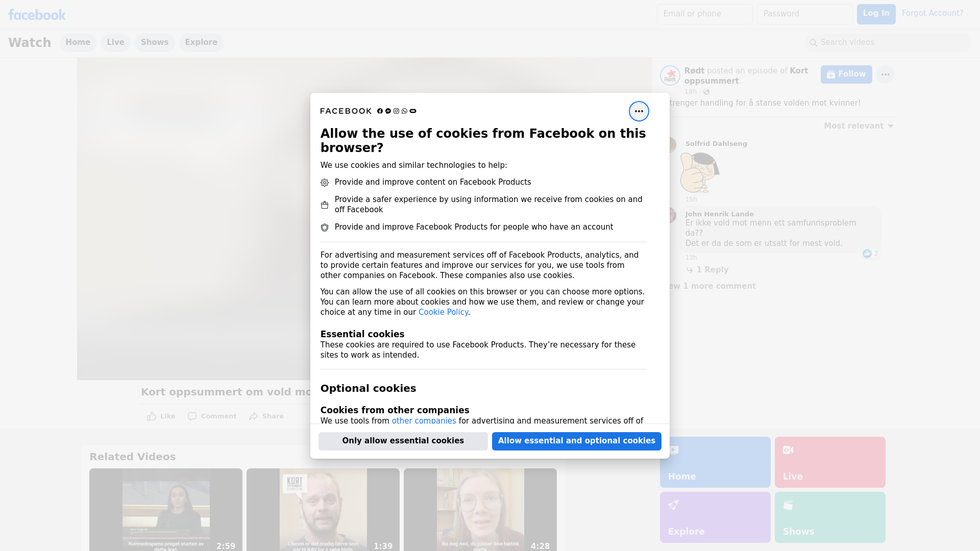Expand View 1 more comment
This screenshot has height=551, width=980.
pyautogui.click(x=713, y=286)
